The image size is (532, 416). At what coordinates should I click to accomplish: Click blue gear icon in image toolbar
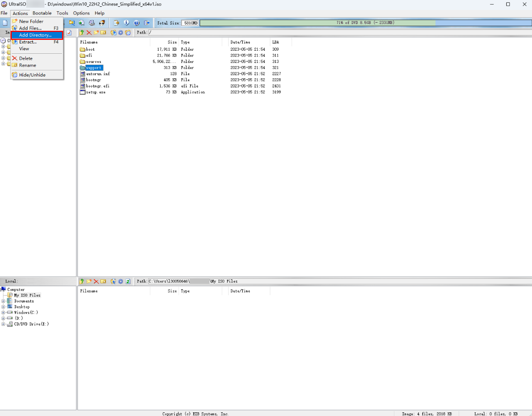pyautogui.click(x=120, y=33)
